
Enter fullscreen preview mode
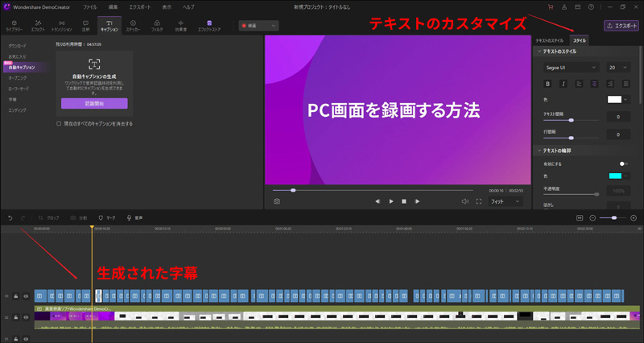pyautogui.click(x=478, y=201)
